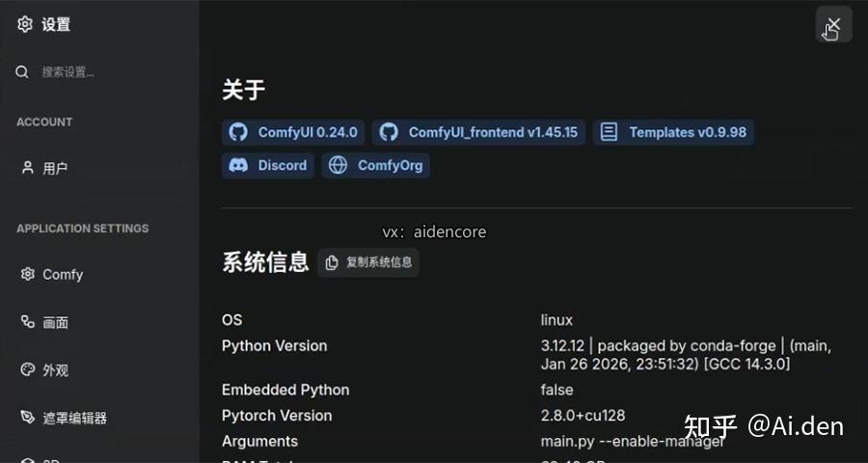Click the main.py --enable-manager value

click(x=632, y=442)
